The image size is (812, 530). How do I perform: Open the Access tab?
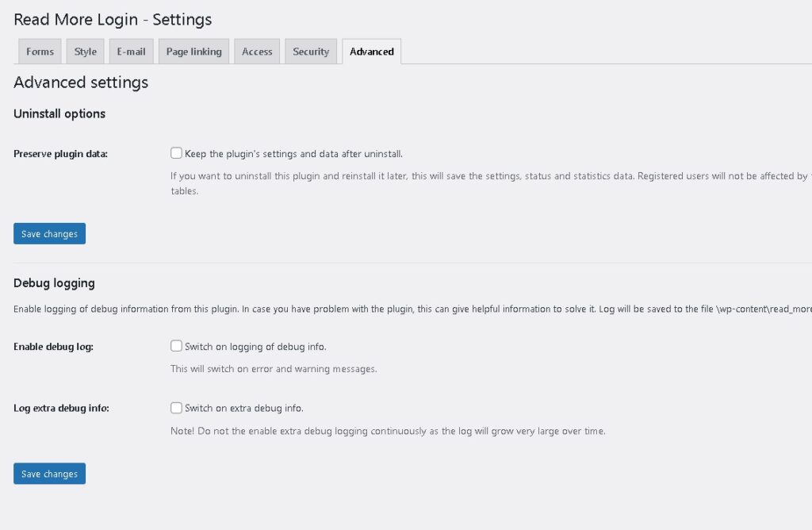[257, 52]
